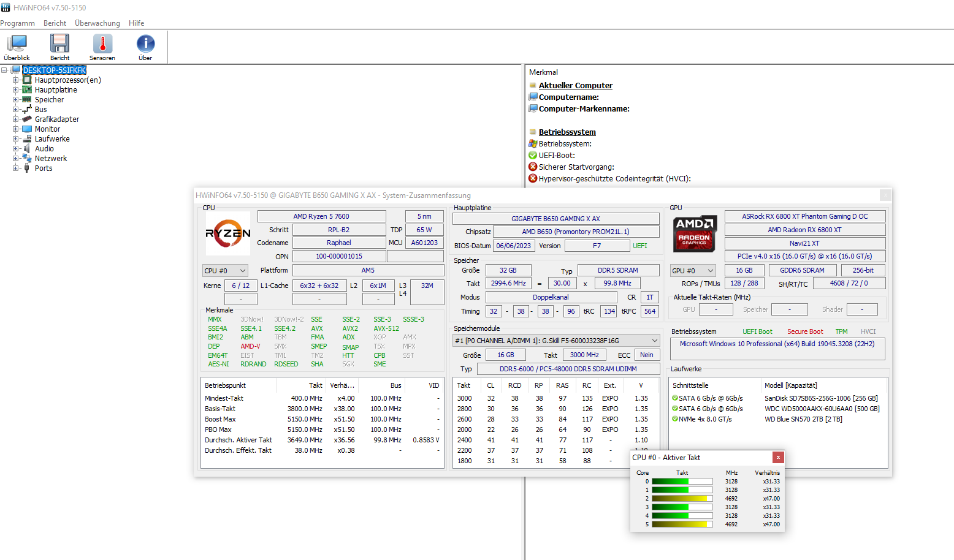Click the Microsoft Windows 10 Professional text

[777, 344]
